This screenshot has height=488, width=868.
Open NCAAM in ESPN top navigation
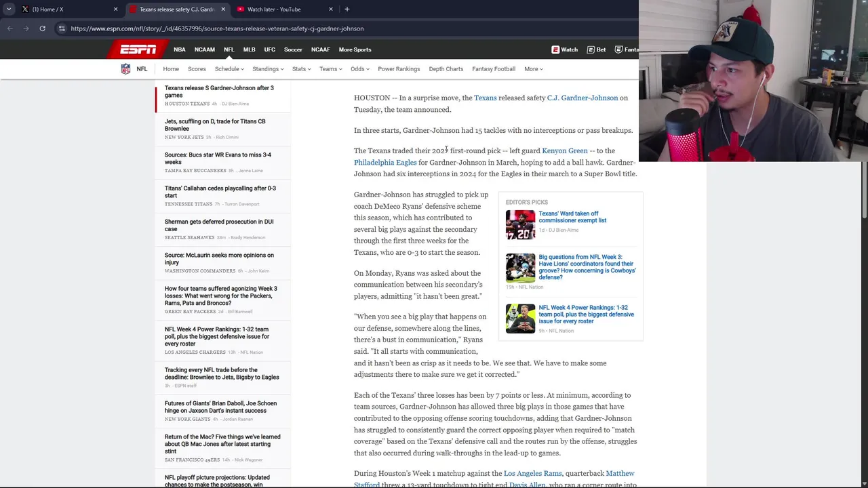204,49
